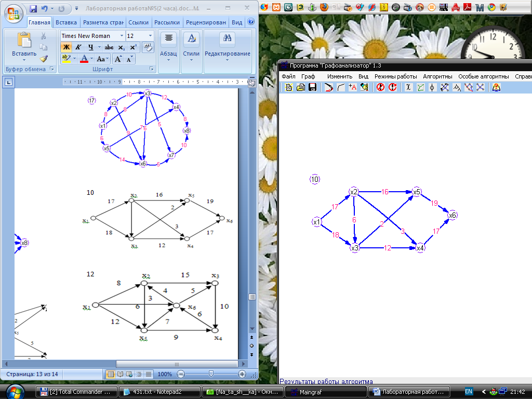The image size is (532, 399).
Task: Click Undo in Word quick access toolbar
Action: 45,8
